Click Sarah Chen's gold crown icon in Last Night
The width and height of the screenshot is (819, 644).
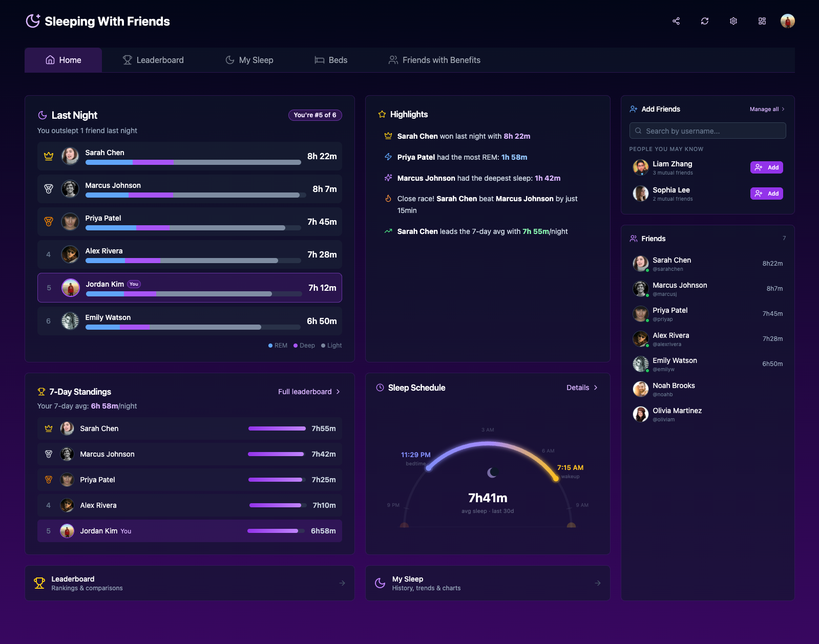(49, 157)
